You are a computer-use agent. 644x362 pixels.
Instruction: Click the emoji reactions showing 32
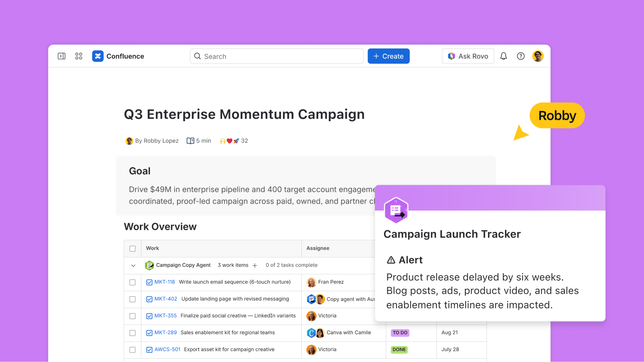tap(233, 141)
